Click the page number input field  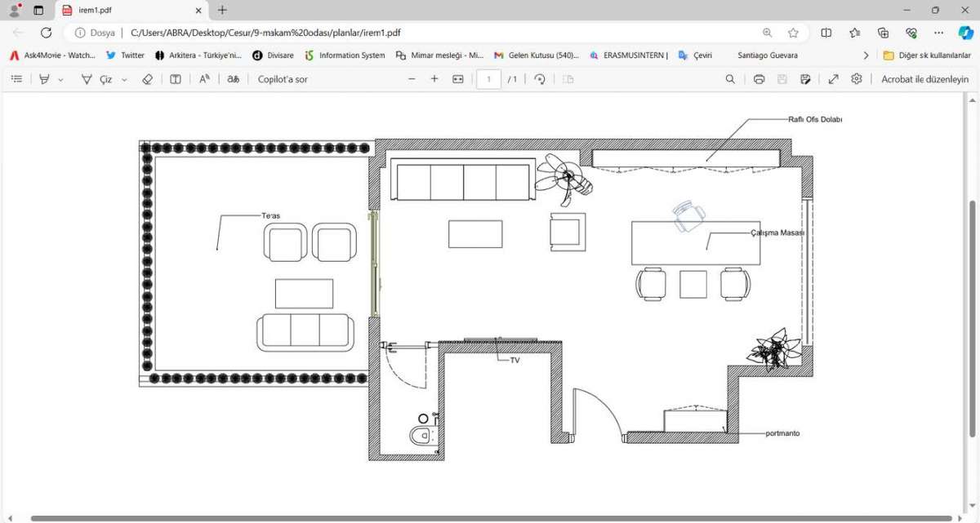point(488,79)
